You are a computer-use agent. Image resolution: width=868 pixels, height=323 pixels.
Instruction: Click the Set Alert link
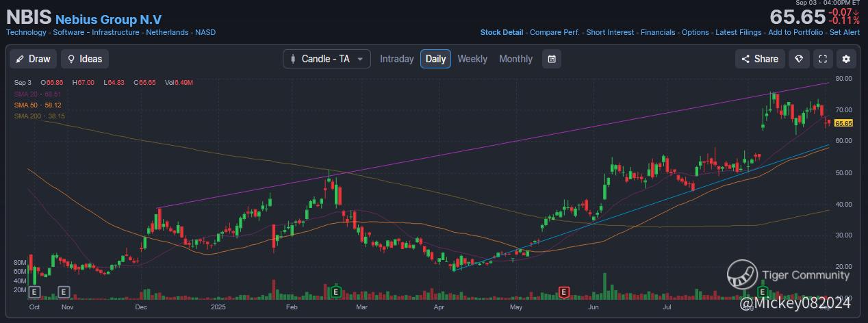click(844, 32)
